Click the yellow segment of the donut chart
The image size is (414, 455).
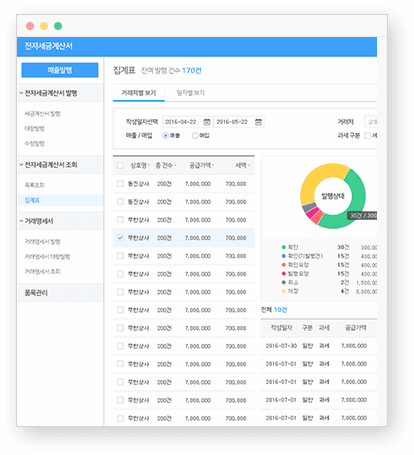click(317, 177)
